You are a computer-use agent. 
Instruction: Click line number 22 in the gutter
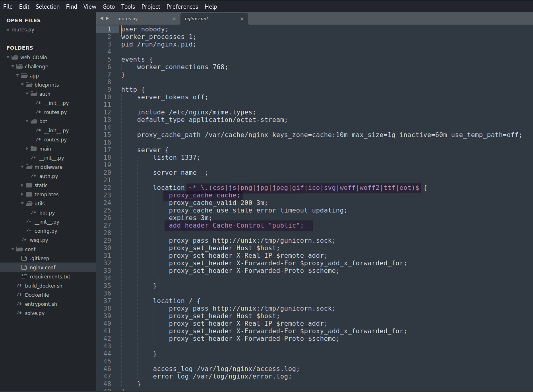[107, 187]
